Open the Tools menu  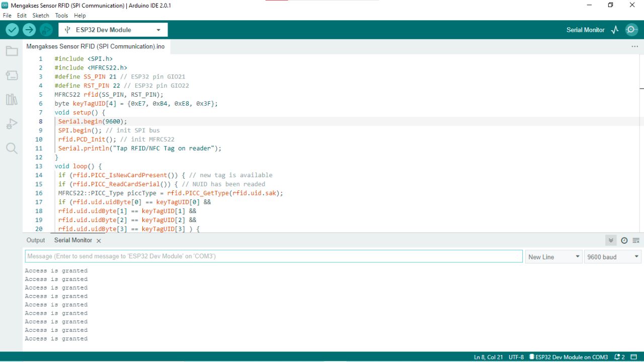coord(61,15)
